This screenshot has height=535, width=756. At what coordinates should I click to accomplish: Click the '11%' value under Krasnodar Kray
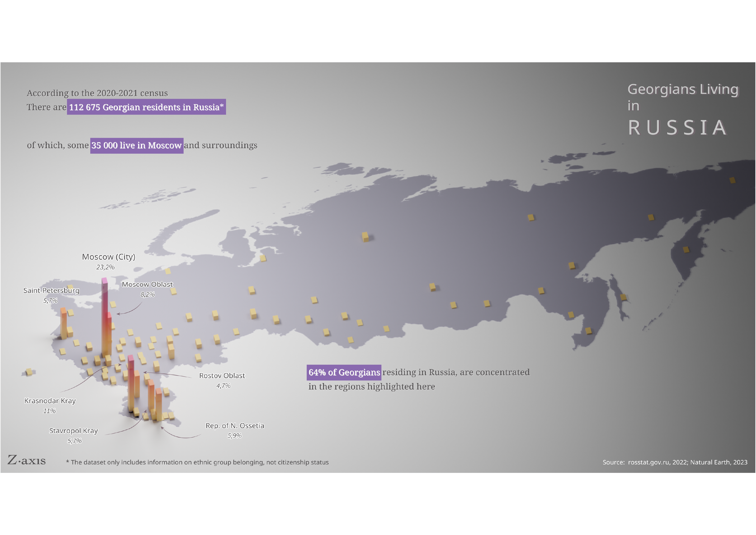click(x=49, y=411)
